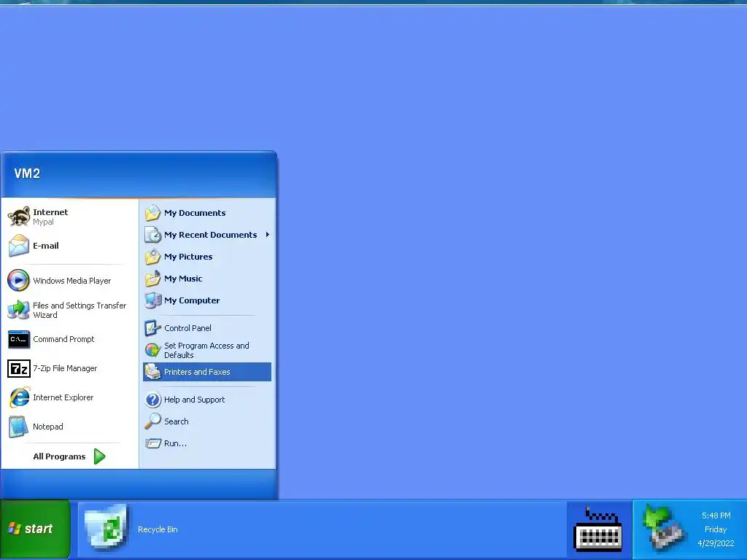Click the Run... icon
747x560 pixels.
[153, 443]
